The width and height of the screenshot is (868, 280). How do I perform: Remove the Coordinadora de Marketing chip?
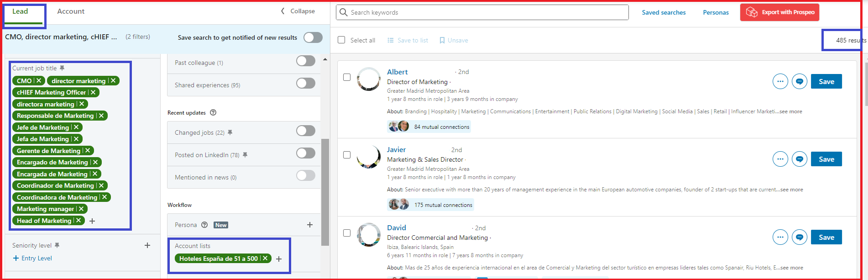click(105, 197)
